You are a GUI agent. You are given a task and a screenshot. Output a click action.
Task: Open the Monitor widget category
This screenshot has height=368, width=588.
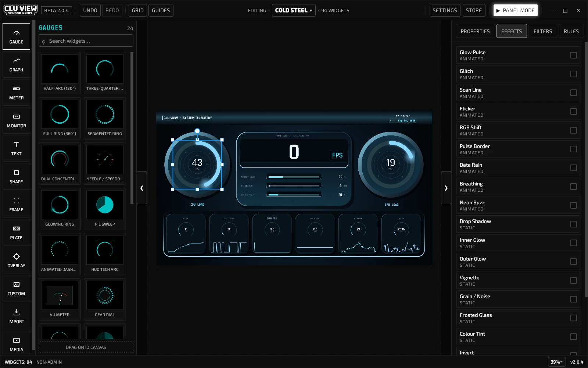16,120
